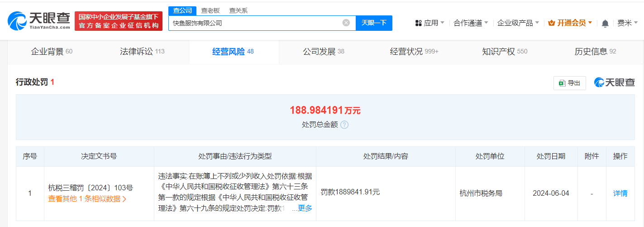Viewport: 644px width, 227px height.
Task: Click the 天眼一下 search button
Action: pyautogui.click(x=374, y=23)
